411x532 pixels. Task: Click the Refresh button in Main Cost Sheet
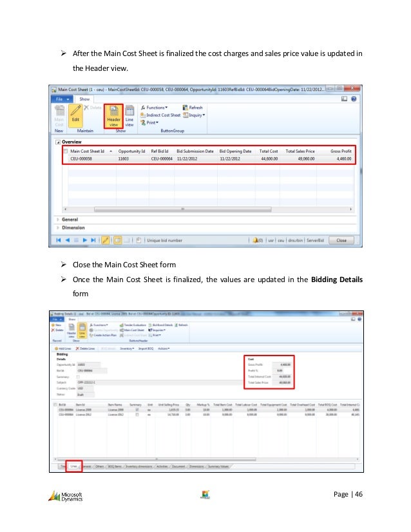point(193,108)
